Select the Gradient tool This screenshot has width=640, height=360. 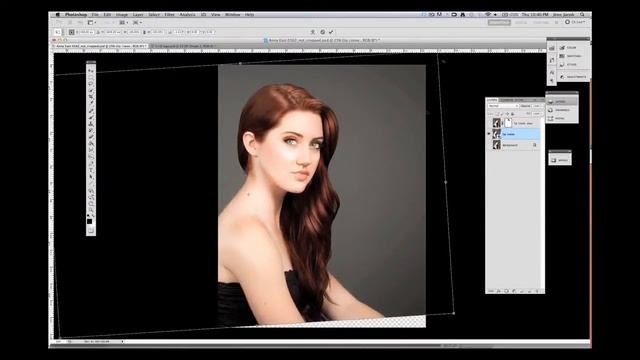pos(91,144)
